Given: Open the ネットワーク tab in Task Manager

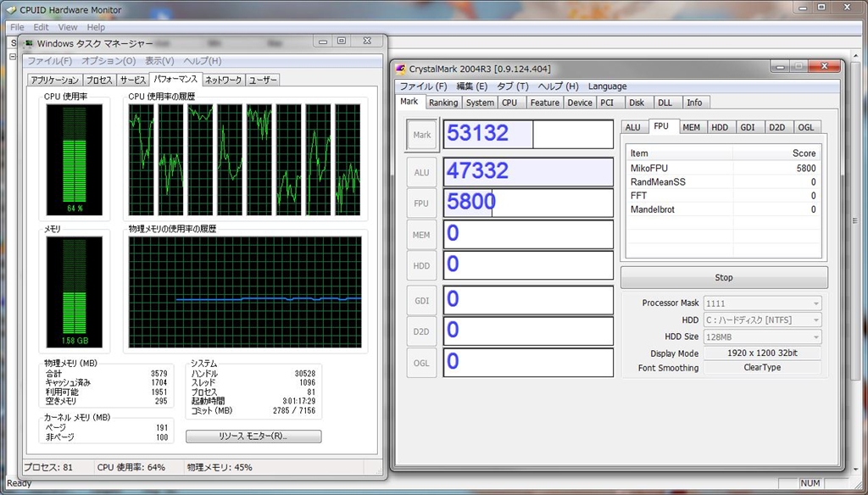Looking at the screenshot, I should click(x=224, y=80).
